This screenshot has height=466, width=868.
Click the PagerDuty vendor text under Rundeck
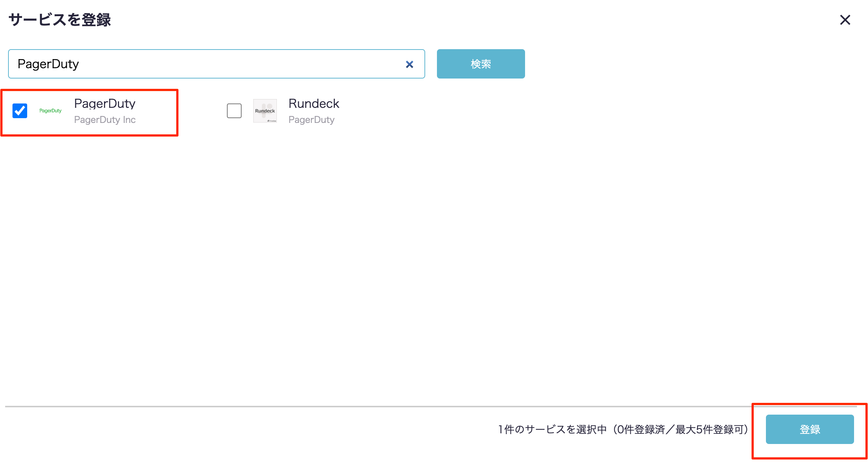pos(311,120)
